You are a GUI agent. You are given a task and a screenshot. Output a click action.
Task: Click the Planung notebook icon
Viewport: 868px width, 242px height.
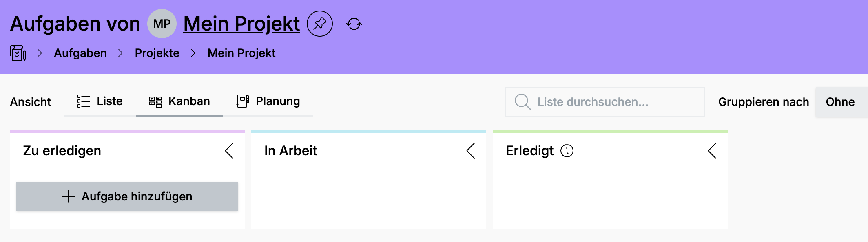pos(243,101)
